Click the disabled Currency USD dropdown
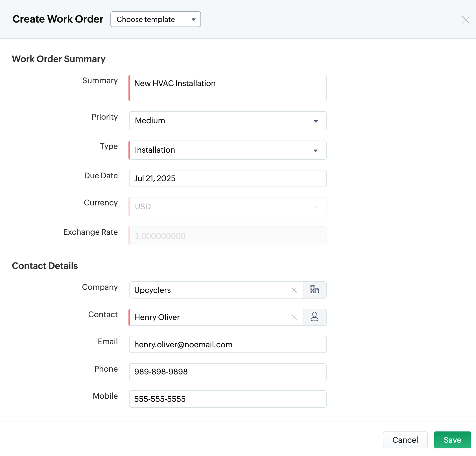Screen dimensions: 476x456 click(x=228, y=207)
